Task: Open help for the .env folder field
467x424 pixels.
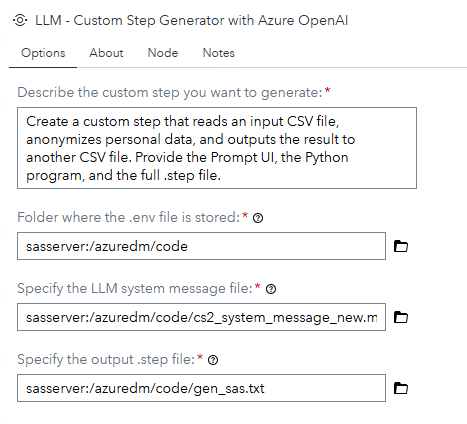Action: pos(258,218)
